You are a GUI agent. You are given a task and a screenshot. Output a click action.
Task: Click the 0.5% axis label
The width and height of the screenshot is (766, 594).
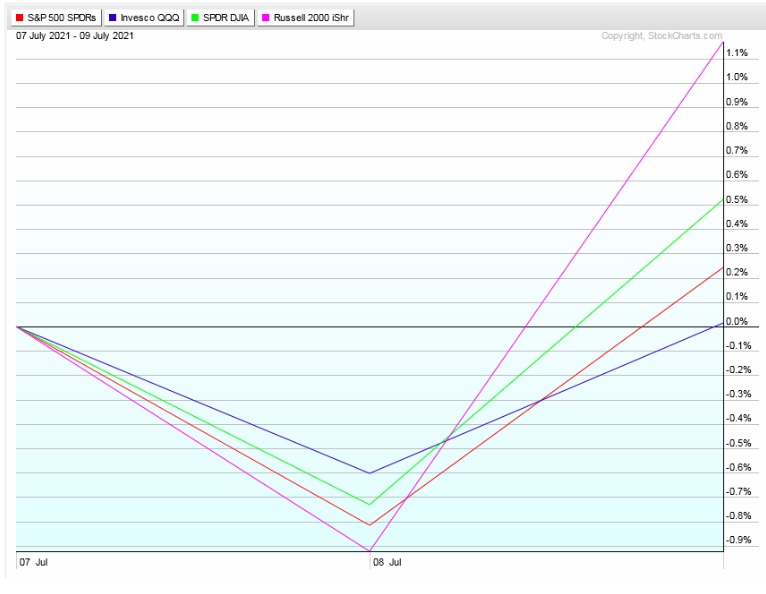(x=737, y=199)
